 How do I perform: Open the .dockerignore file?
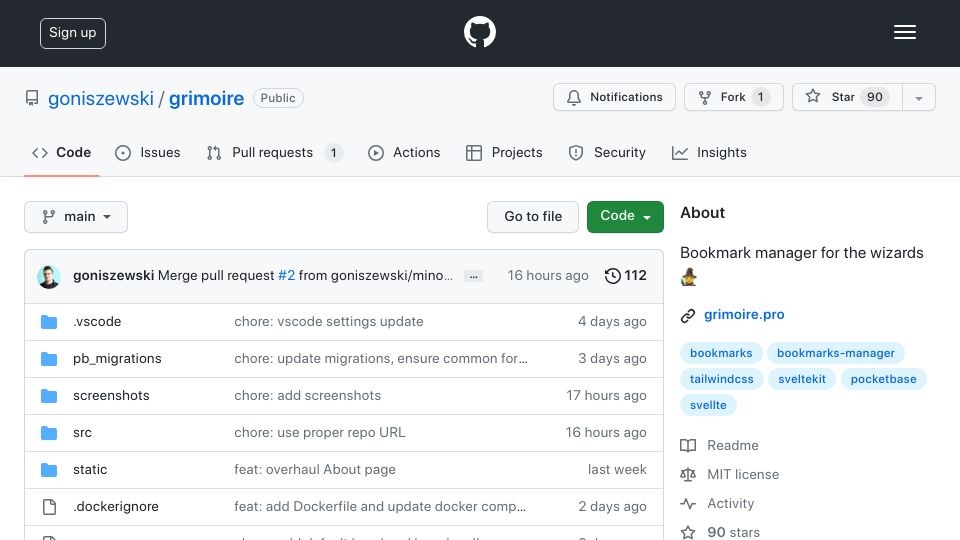(116, 507)
